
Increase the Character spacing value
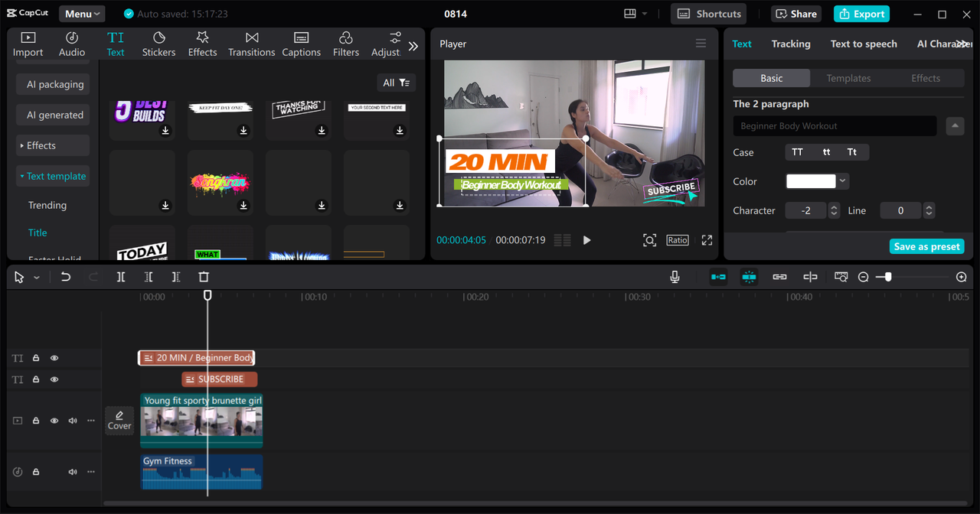[835, 207]
